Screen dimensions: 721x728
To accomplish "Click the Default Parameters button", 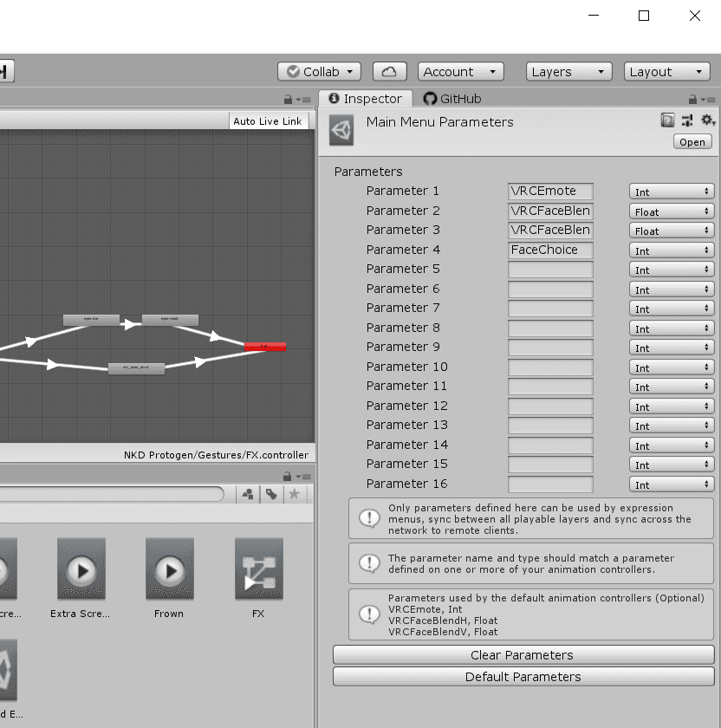I will pos(523,677).
